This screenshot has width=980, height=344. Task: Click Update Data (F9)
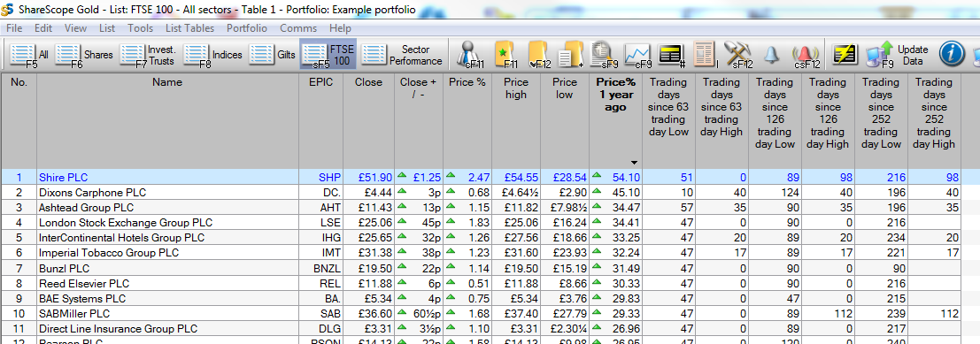897,55
